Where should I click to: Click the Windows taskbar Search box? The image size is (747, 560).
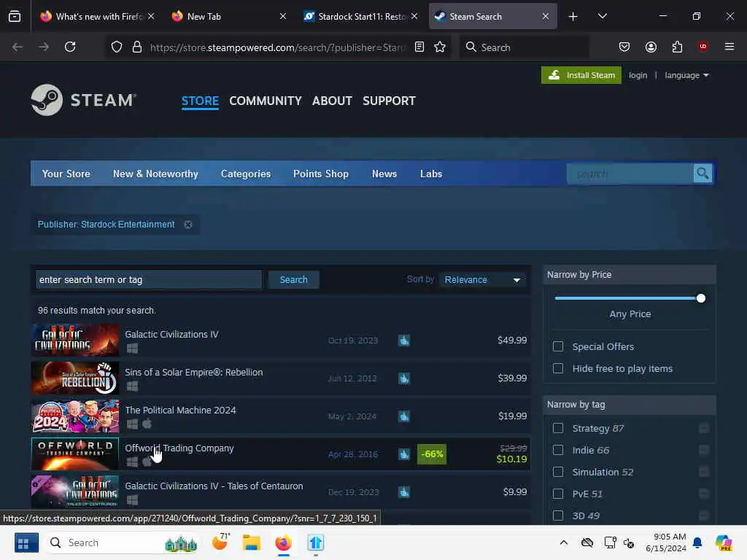point(123,542)
